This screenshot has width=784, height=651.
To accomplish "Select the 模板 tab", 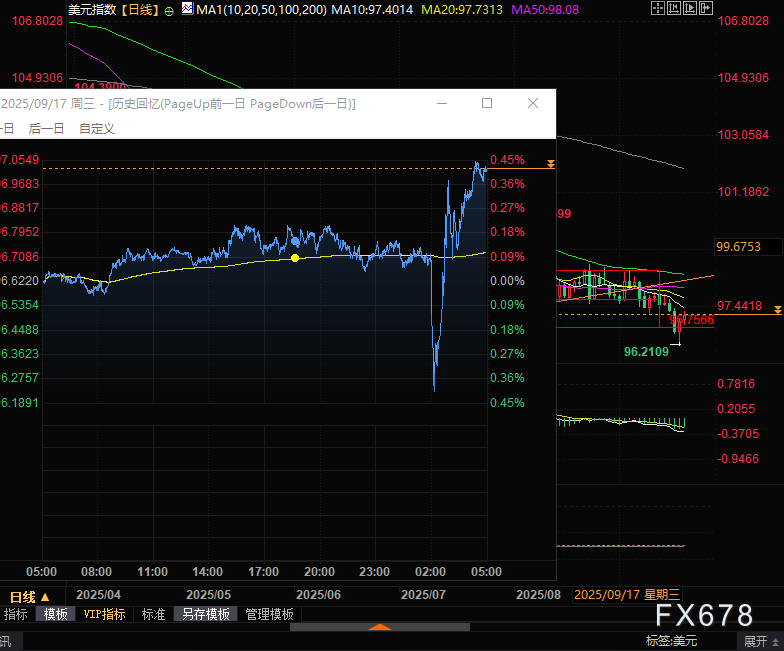I will tap(54, 614).
